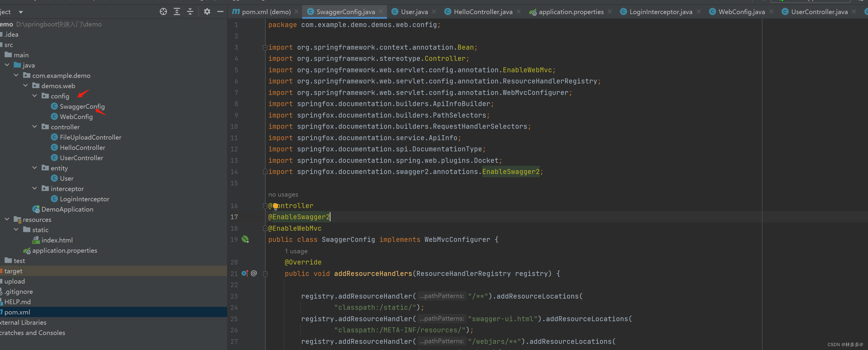The width and height of the screenshot is (868, 350).
Task: Select the target folder
Action: click(x=13, y=271)
